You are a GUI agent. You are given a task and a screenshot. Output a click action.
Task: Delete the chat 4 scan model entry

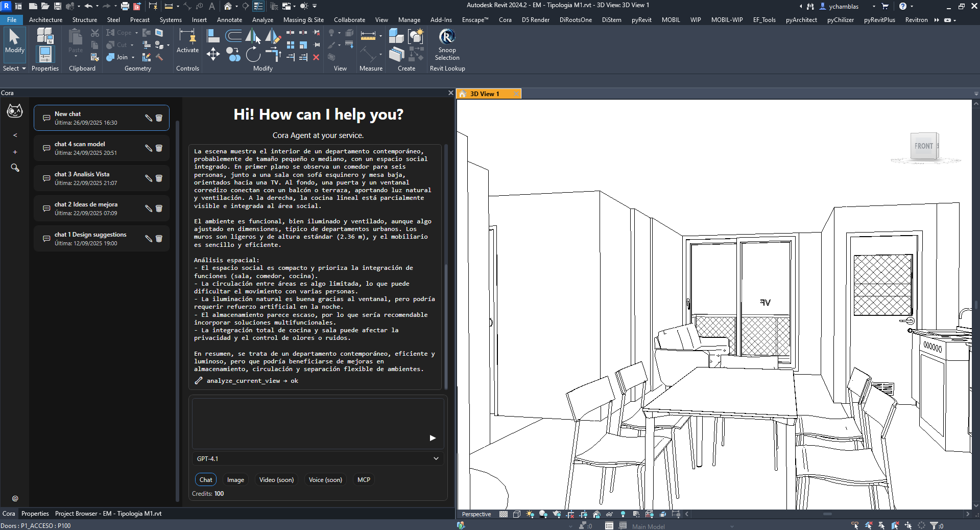[x=159, y=148]
